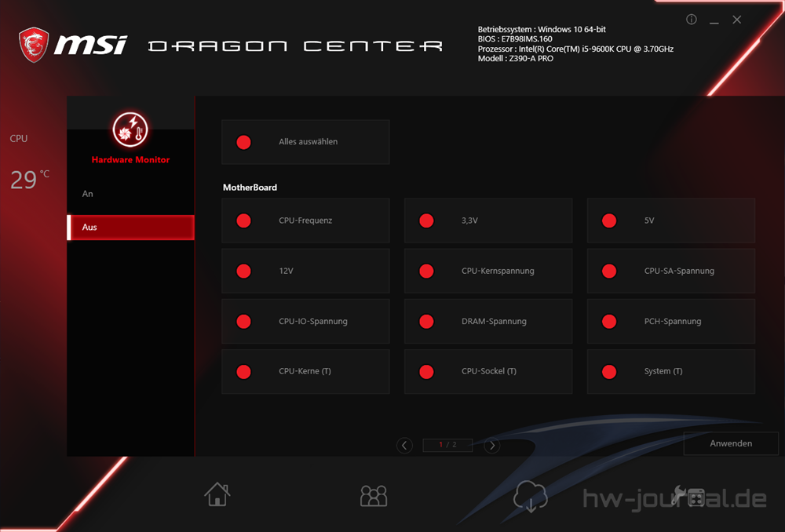785x532 pixels.
Task: Click the MSI dragon shield logo
Action: 34,45
